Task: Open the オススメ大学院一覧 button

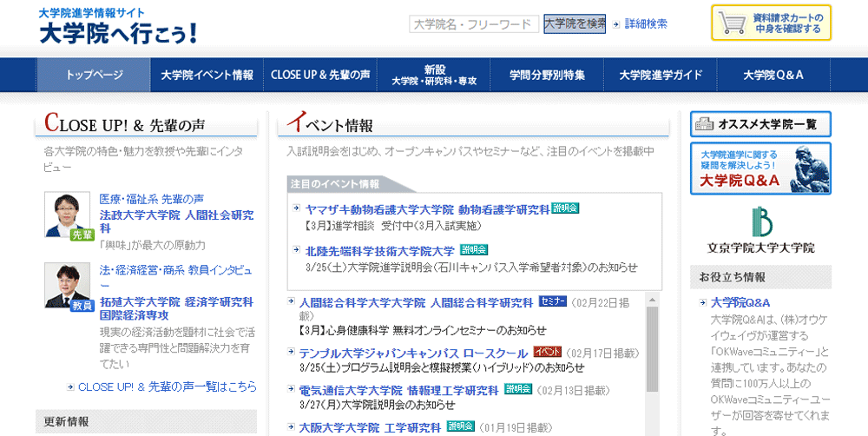Action: [760, 124]
